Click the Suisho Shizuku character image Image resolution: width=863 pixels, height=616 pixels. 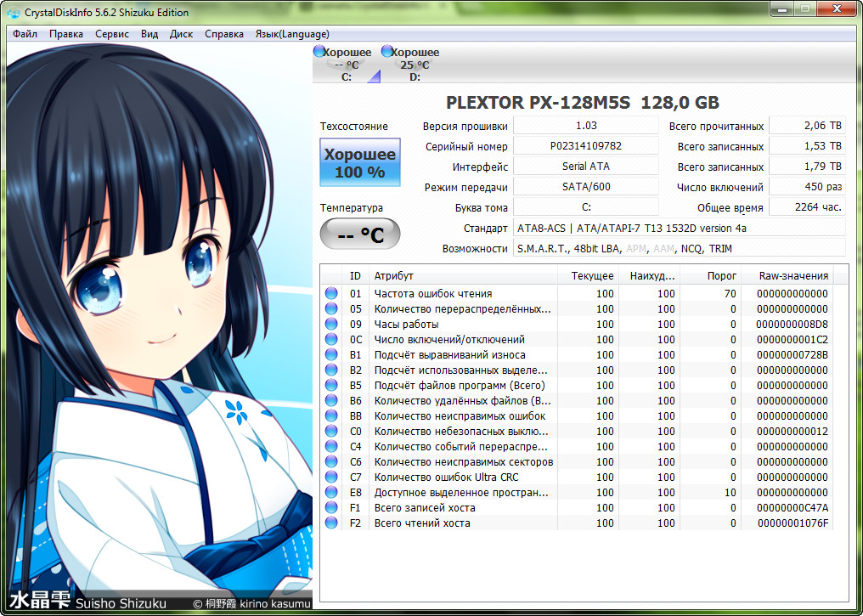pos(159,327)
